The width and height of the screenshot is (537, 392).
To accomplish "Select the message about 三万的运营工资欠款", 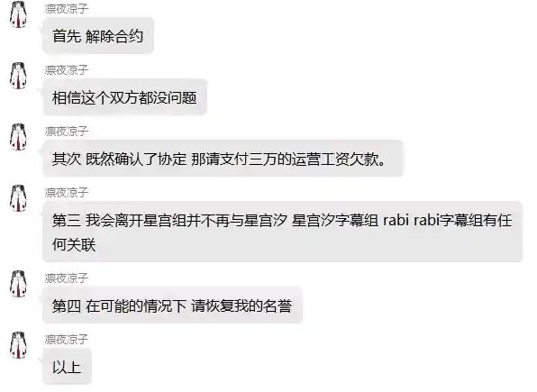I will click(223, 159).
